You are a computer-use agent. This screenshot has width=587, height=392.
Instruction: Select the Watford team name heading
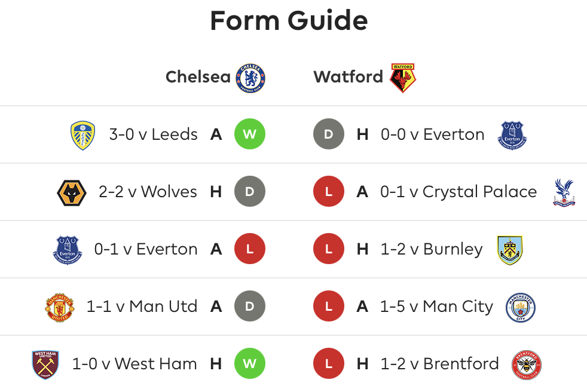[348, 77]
